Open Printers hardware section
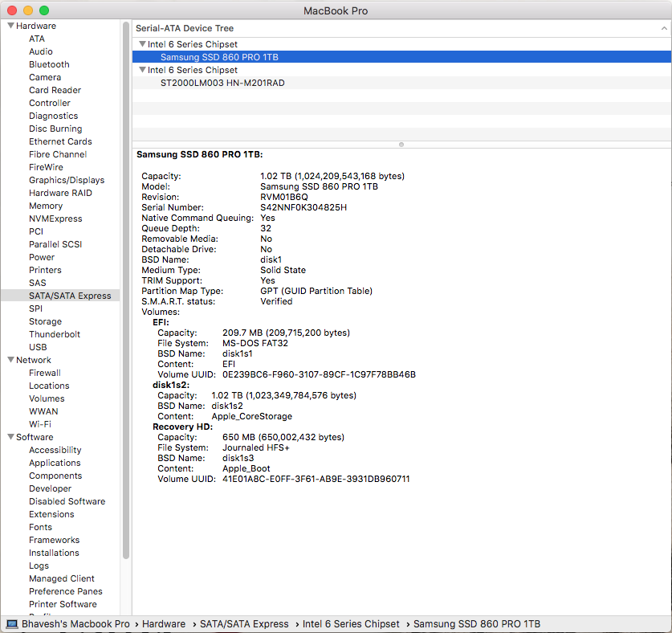The width and height of the screenshot is (672, 633). 46,270
